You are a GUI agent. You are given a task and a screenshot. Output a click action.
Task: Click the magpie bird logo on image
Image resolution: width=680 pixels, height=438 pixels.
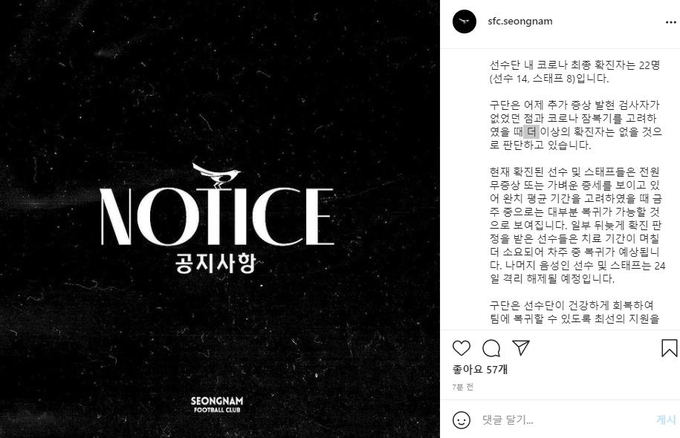216,175
